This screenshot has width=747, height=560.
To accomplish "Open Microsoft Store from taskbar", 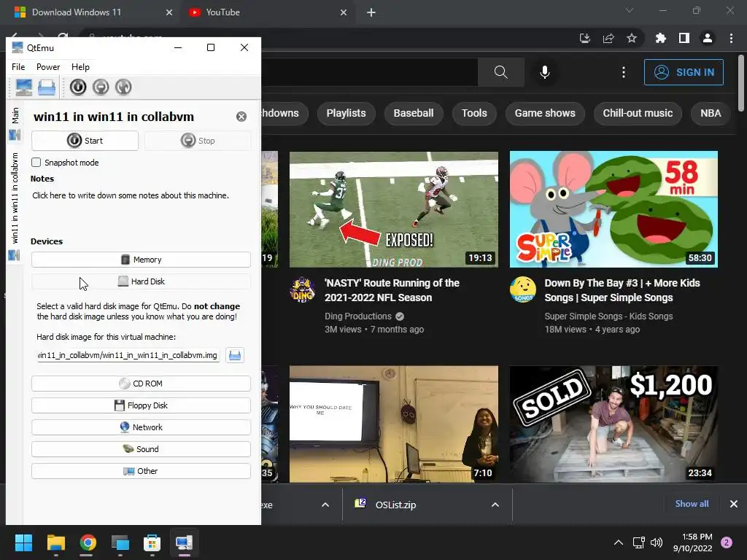I will click(x=152, y=542).
